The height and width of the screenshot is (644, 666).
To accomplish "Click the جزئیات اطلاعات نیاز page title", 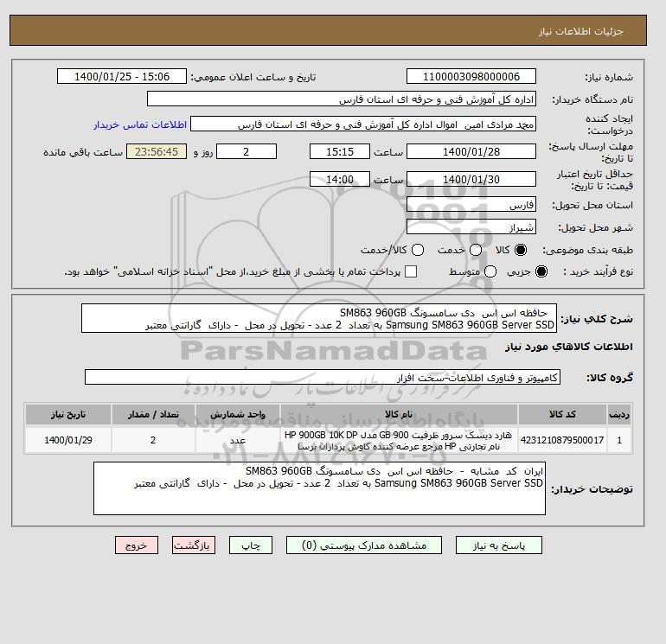I will (580, 31).
